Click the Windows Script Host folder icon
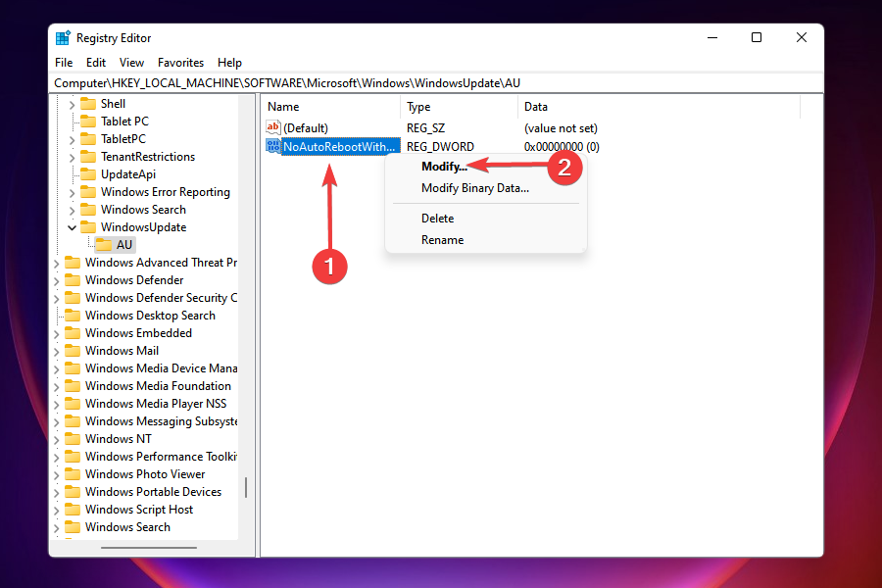882x588 pixels. tap(73, 510)
